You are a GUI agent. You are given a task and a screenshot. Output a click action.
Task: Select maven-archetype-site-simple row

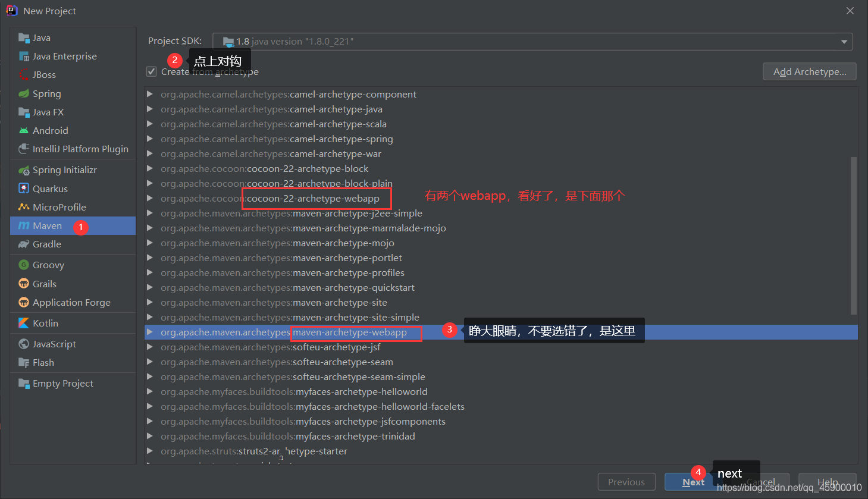coord(501,317)
